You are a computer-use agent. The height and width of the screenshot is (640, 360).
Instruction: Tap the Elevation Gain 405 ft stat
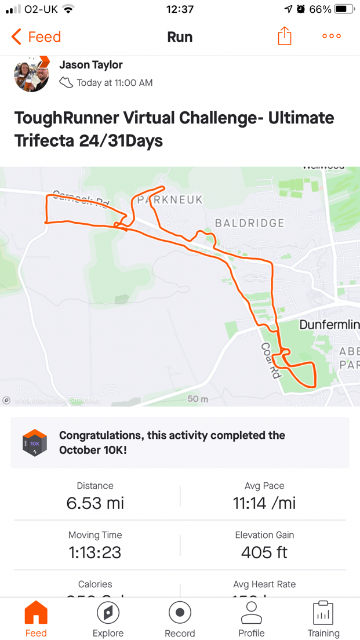tap(264, 545)
